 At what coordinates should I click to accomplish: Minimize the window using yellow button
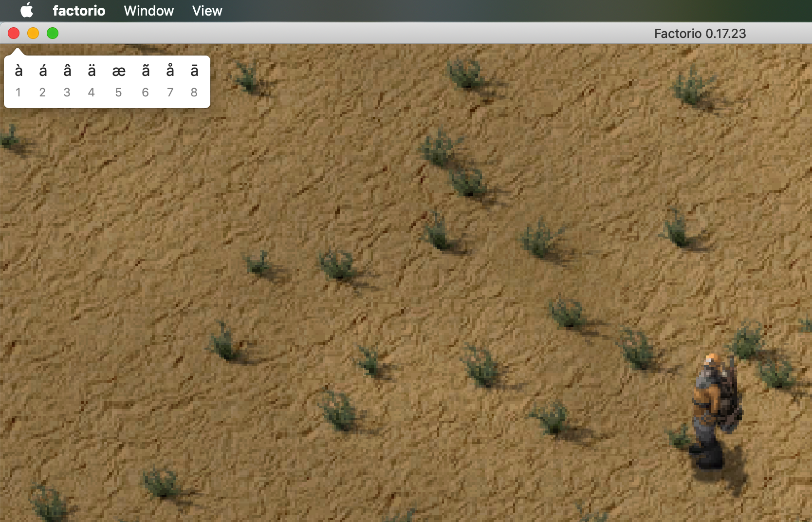33,33
